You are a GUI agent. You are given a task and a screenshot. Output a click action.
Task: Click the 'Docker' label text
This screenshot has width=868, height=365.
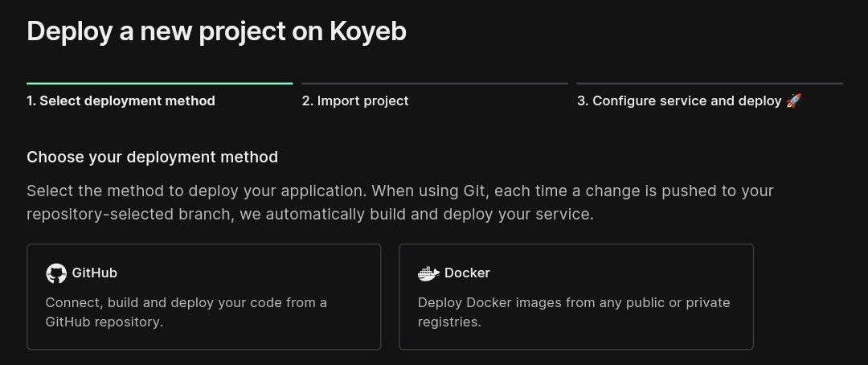point(467,273)
